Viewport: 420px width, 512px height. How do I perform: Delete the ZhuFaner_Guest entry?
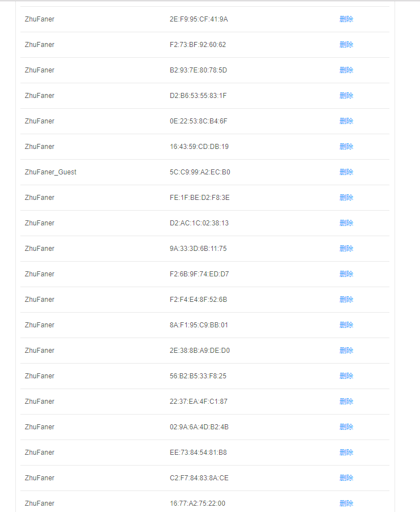pos(346,172)
